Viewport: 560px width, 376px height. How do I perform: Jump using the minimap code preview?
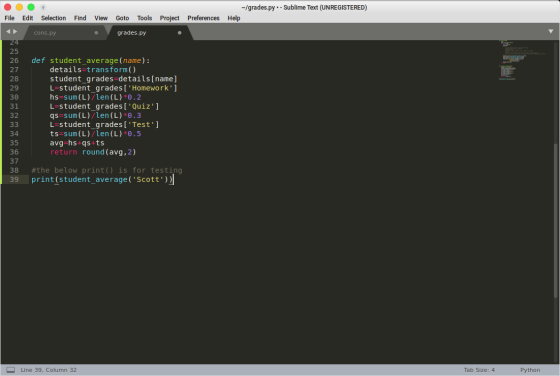pyautogui.click(x=521, y=61)
